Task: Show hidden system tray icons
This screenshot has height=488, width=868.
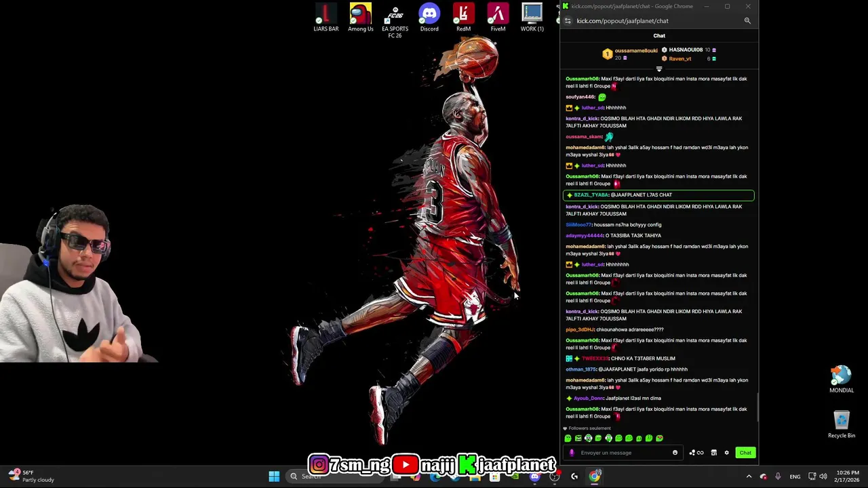Action: [749, 476]
